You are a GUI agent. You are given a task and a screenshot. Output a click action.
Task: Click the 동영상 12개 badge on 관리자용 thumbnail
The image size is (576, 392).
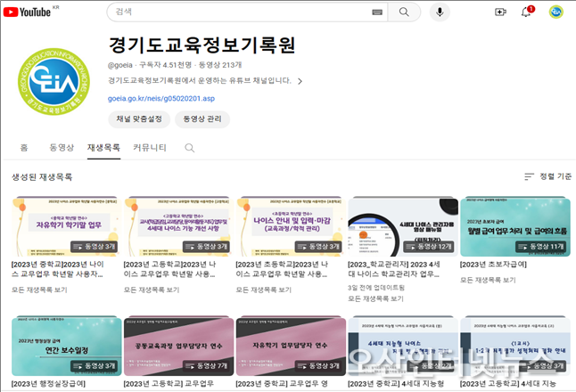coord(428,247)
